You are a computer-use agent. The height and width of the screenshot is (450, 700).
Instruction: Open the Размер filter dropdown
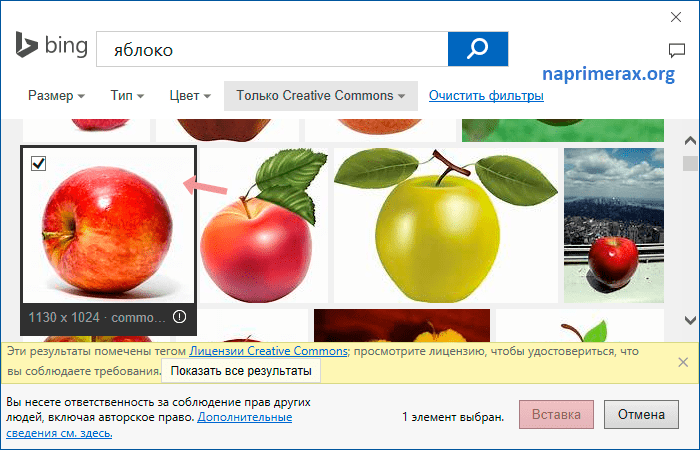coord(56,96)
